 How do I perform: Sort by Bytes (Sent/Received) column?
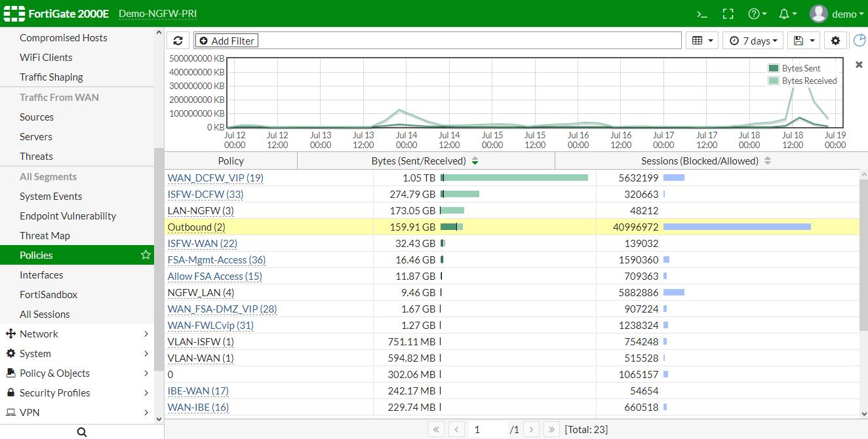(x=425, y=161)
